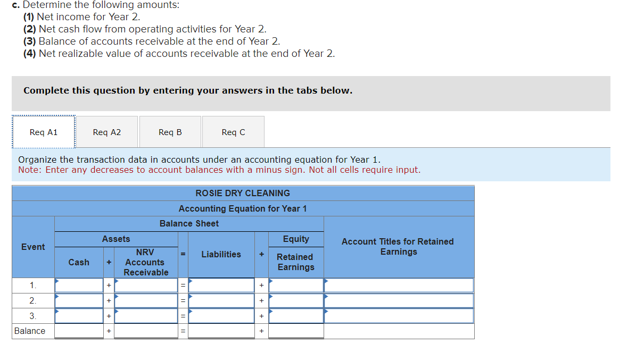Viewport: 644px width, 344px height.
Task: Select the Liabilities cell for event 2
Action: [221, 300]
